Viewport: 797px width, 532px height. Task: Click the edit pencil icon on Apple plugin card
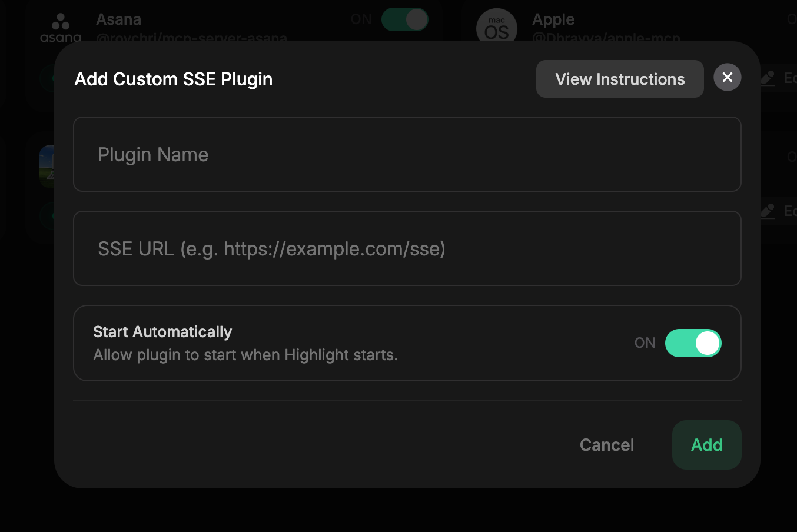point(768,78)
